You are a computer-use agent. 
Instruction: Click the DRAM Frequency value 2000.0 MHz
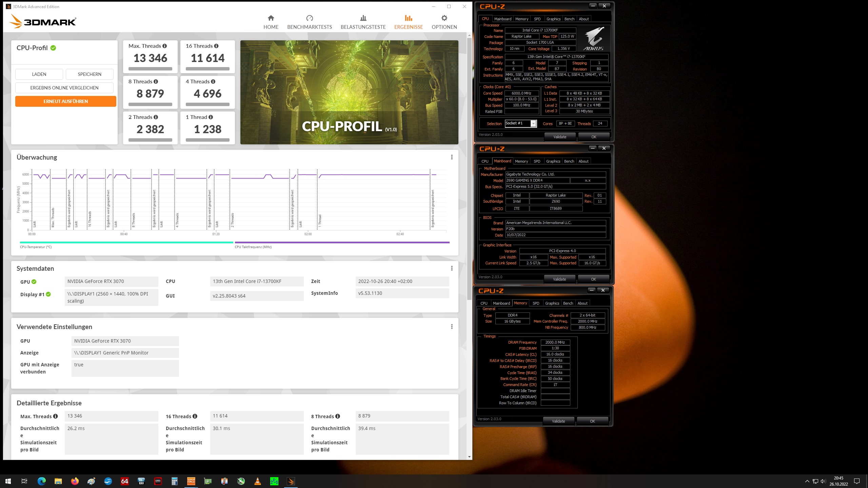point(555,342)
